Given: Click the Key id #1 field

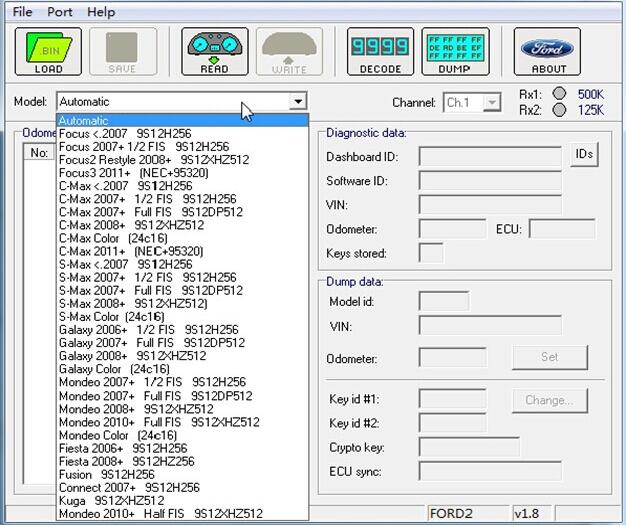Looking at the screenshot, I should point(452,398).
